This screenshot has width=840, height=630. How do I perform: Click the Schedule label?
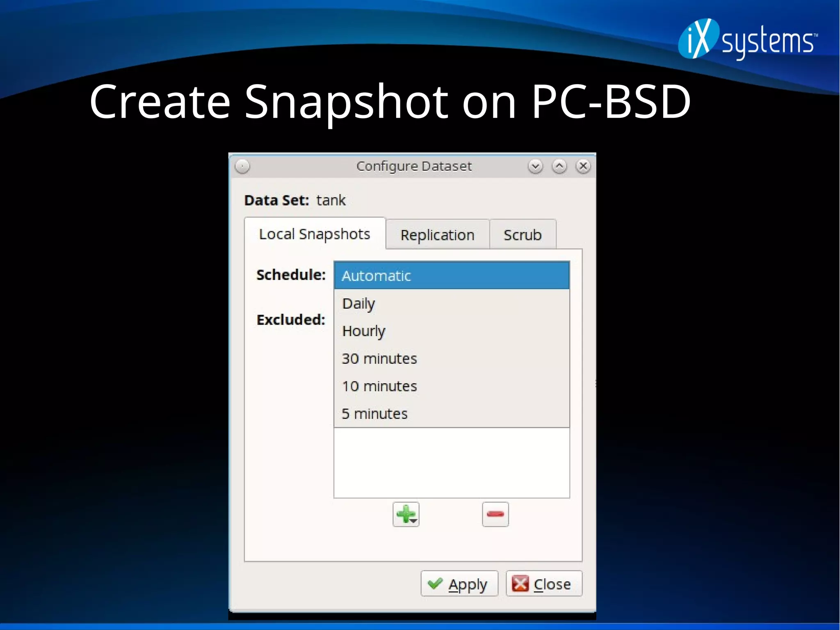pyautogui.click(x=291, y=275)
